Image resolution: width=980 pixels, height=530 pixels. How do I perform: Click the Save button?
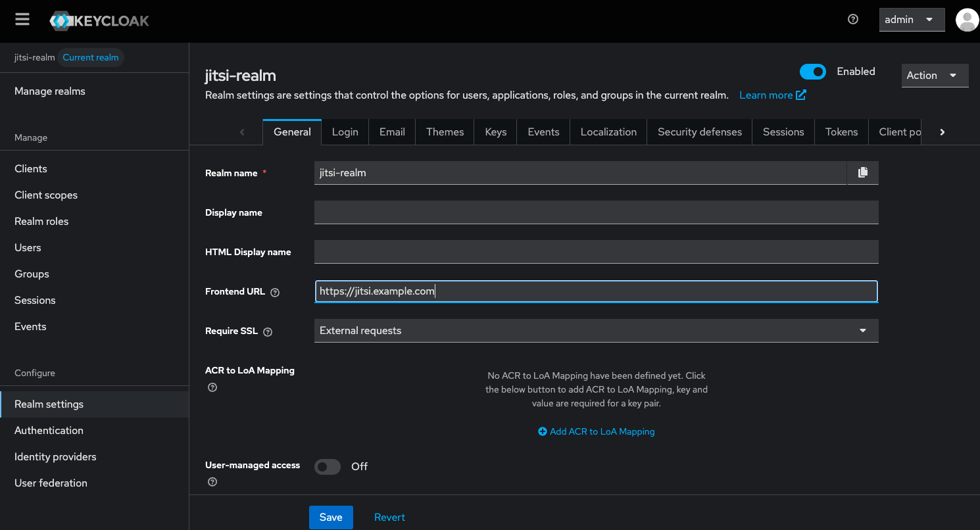coord(331,518)
